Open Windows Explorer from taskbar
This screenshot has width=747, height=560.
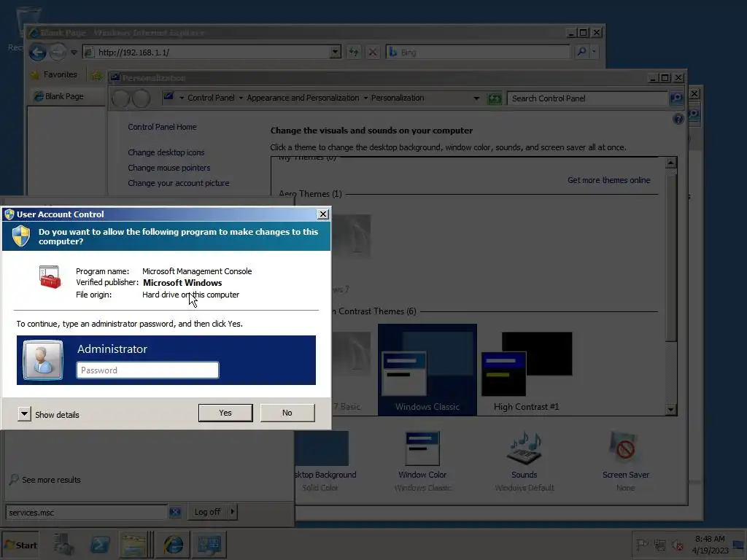pos(134,545)
